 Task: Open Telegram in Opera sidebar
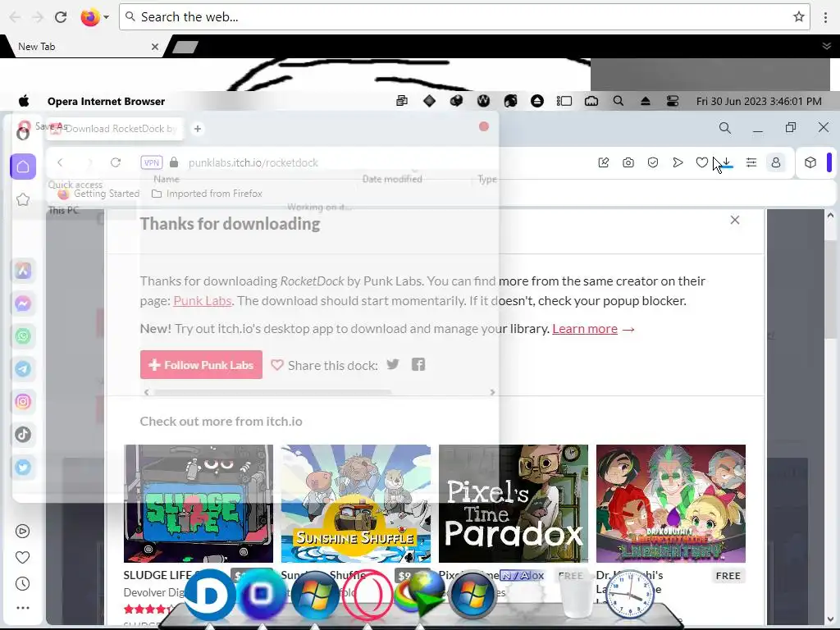(23, 369)
